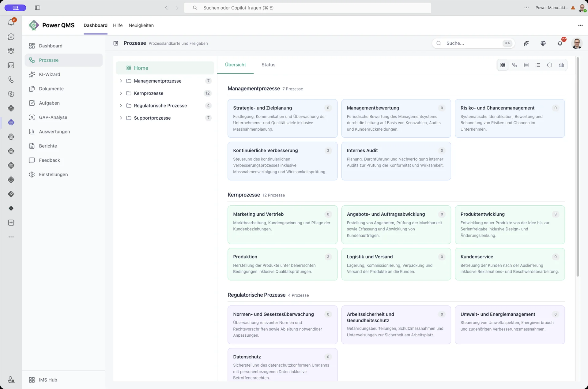Open Dokumente in the sidebar
Image resolution: width=588 pixels, height=389 pixels.
(x=64, y=89)
